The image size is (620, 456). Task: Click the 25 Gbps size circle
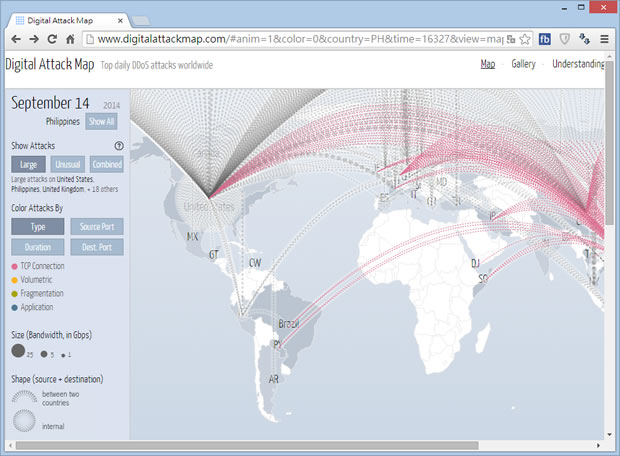(18, 351)
